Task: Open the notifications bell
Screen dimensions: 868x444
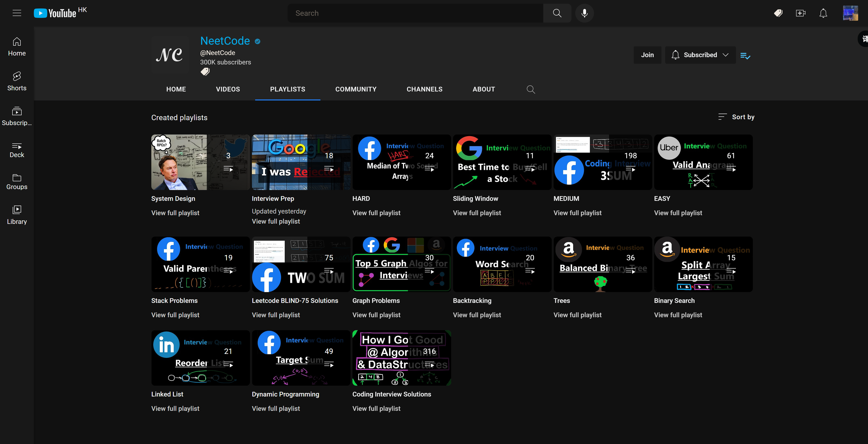Action: click(x=823, y=13)
